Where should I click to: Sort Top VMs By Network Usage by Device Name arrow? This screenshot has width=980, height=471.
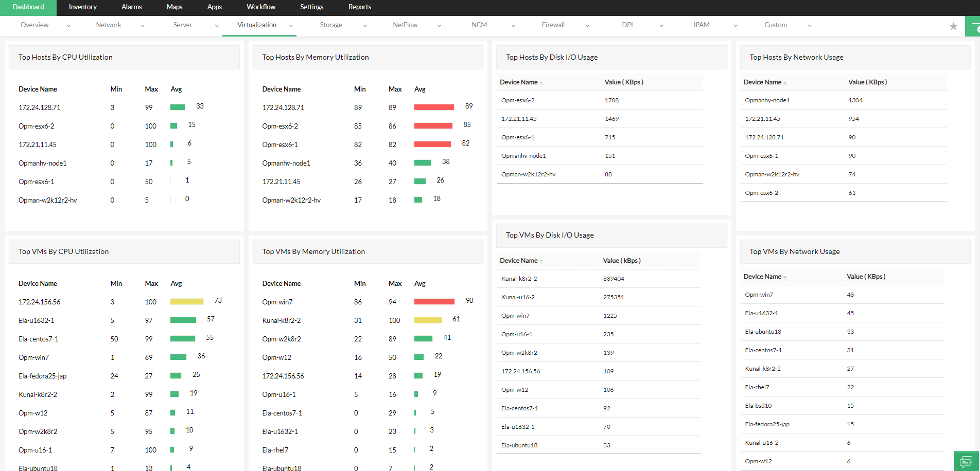(x=785, y=277)
